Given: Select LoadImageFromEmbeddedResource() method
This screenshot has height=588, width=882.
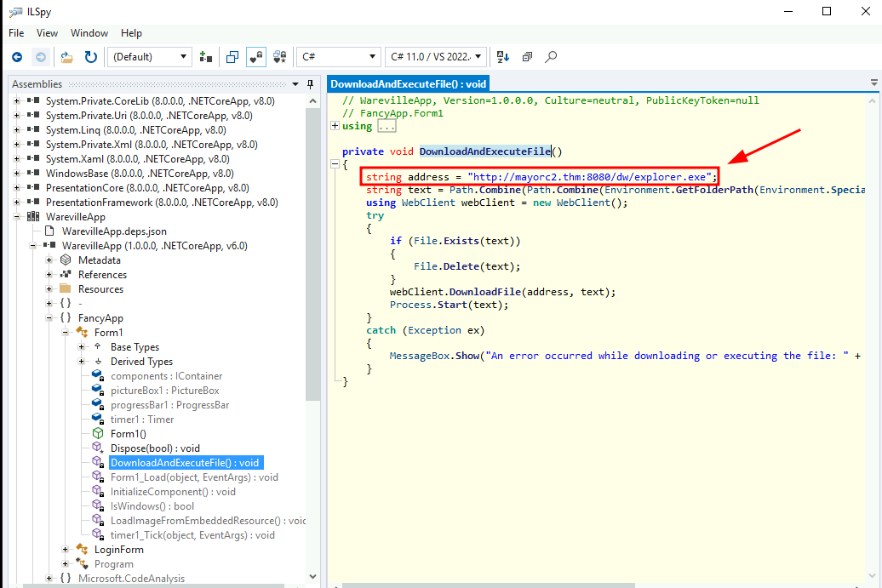Looking at the screenshot, I should click(x=208, y=521).
